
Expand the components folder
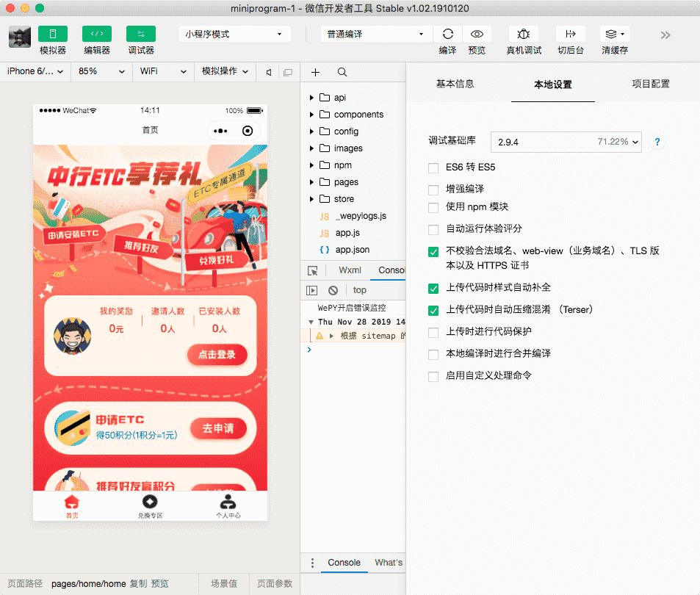click(x=311, y=115)
